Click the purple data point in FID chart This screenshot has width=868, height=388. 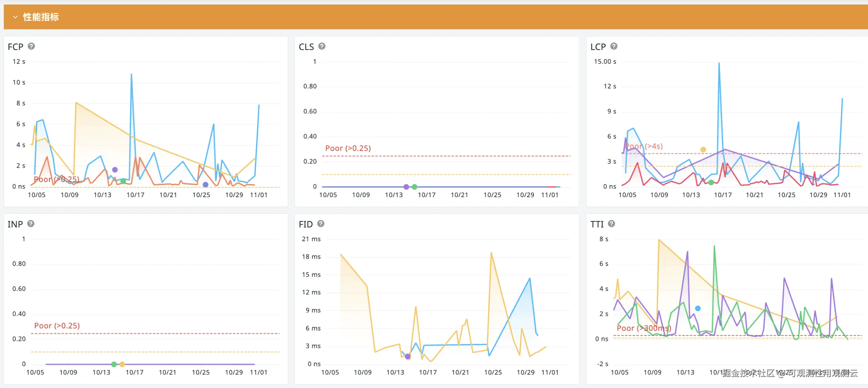[x=408, y=357]
